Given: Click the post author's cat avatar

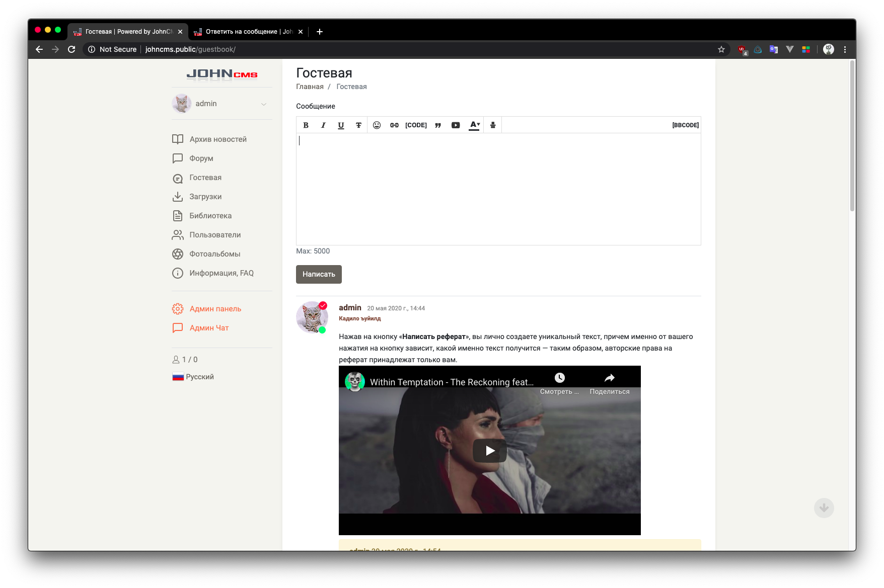Looking at the screenshot, I should (x=312, y=317).
